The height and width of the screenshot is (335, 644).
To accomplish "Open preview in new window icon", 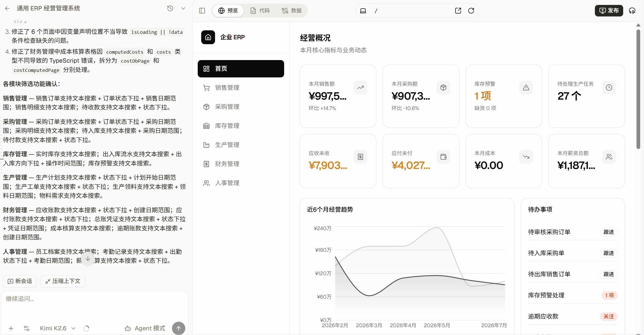I will 458,11.
